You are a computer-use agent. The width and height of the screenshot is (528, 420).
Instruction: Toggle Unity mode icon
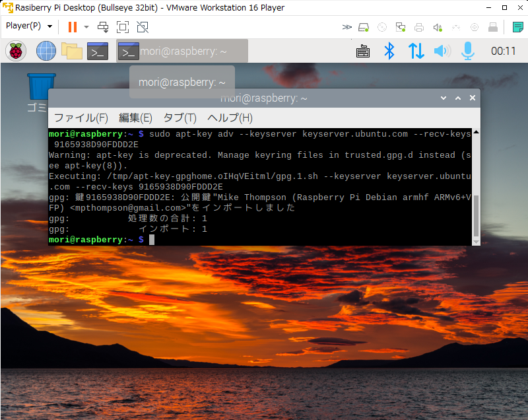tap(143, 27)
